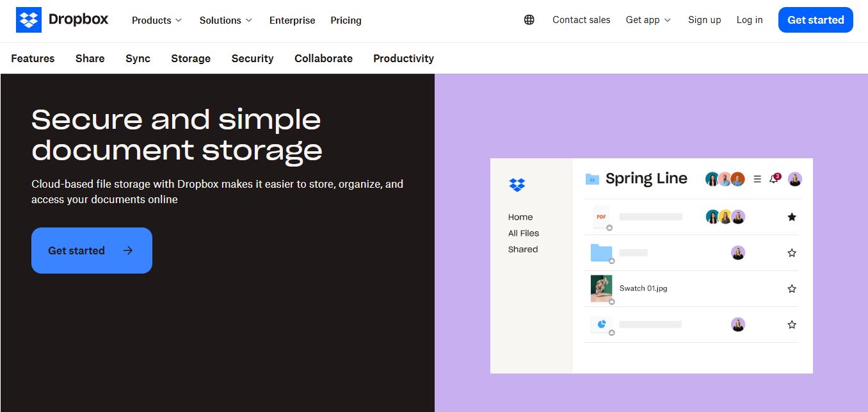The image size is (868, 412).
Task: Expand the Get app dropdown
Action: coord(648,20)
